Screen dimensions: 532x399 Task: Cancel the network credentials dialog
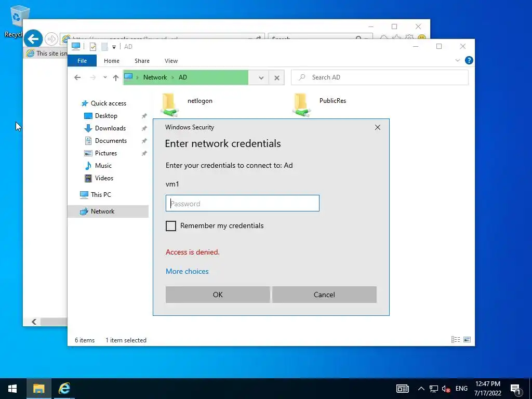click(x=324, y=295)
